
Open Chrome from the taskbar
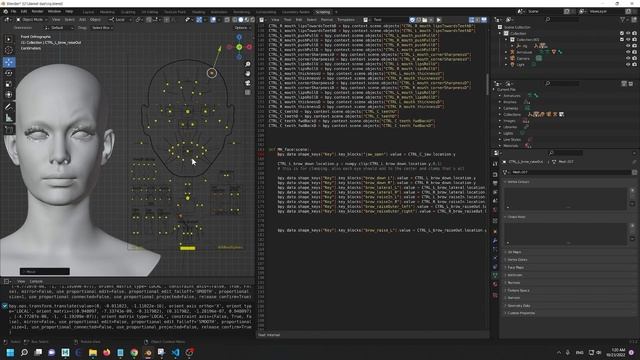tap(134, 352)
